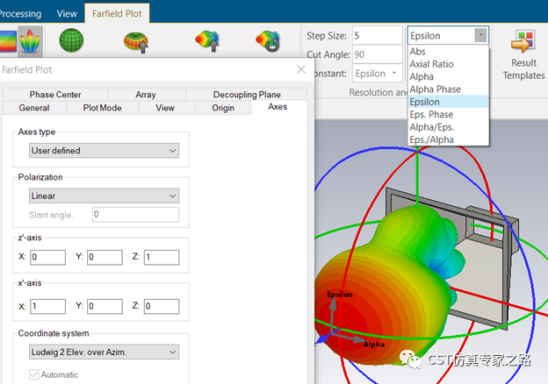
Task: Expand the Axes type dropdown
Action: coord(104,151)
